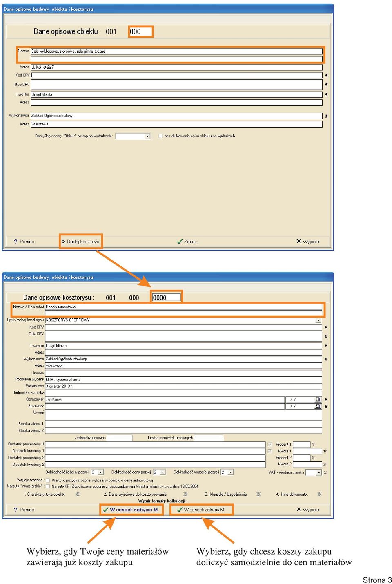Toggle the checkbox before Kwota 1

(269, 451)
